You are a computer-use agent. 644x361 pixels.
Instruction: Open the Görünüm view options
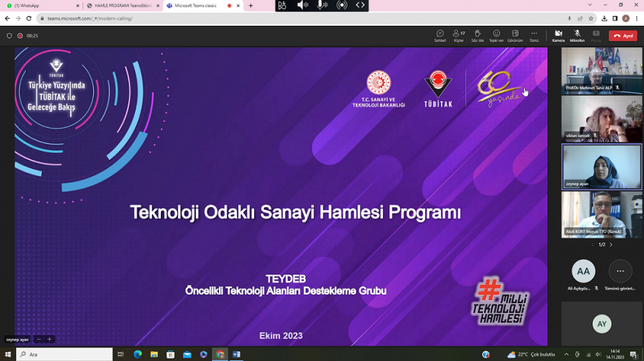tap(515, 35)
